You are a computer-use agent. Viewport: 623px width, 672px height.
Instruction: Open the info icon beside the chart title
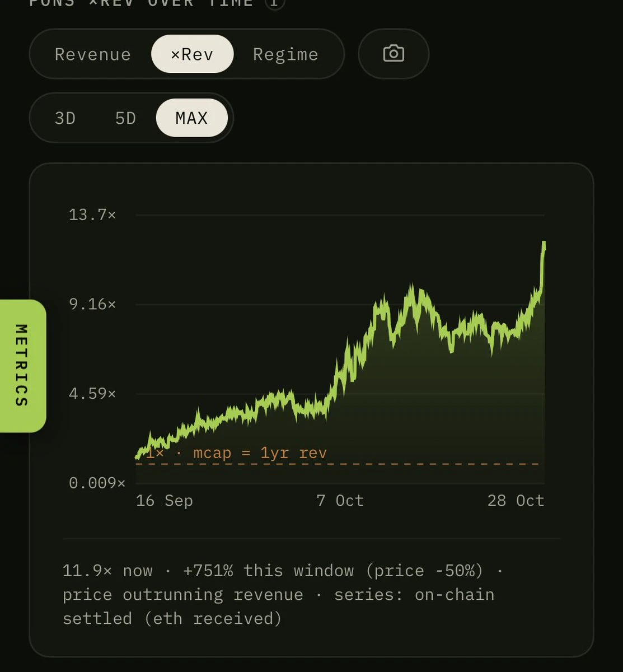click(x=274, y=3)
